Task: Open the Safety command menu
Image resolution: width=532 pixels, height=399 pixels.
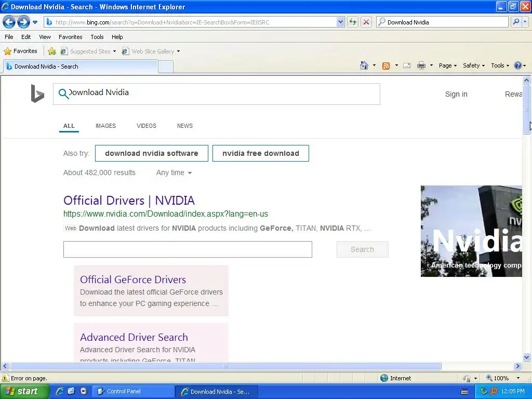Action: (474, 65)
